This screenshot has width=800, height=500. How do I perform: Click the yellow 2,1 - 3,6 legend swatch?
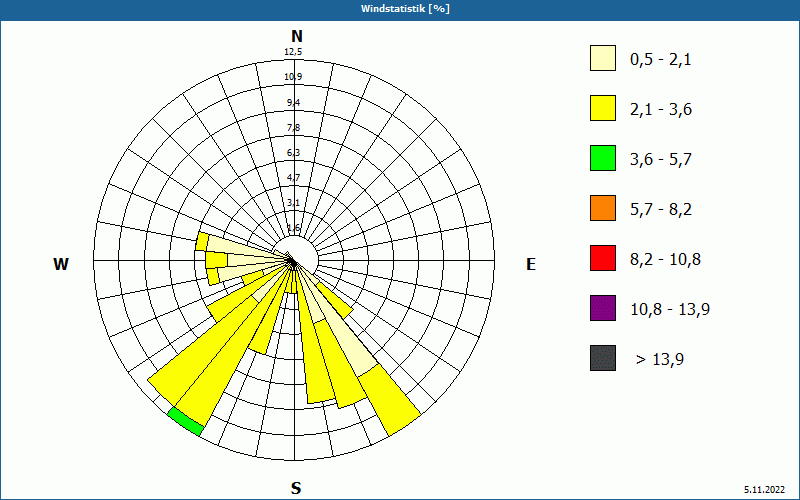pos(603,108)
